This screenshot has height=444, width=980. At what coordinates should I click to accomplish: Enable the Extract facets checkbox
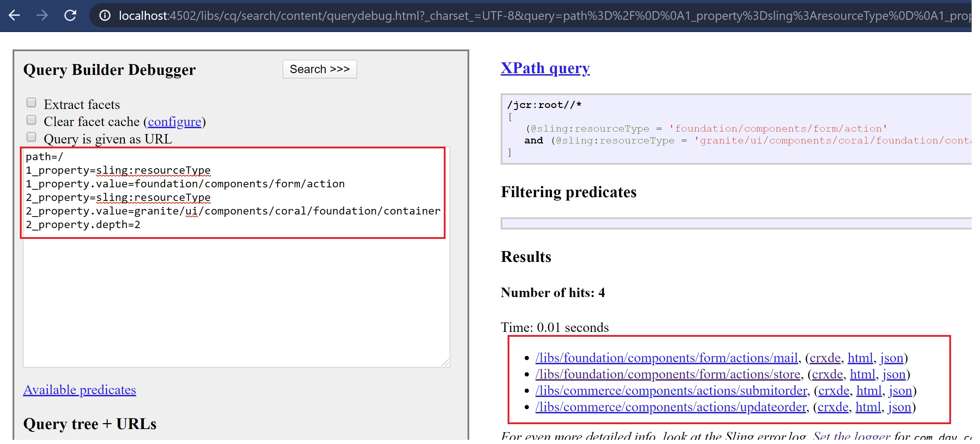(31, 103)
